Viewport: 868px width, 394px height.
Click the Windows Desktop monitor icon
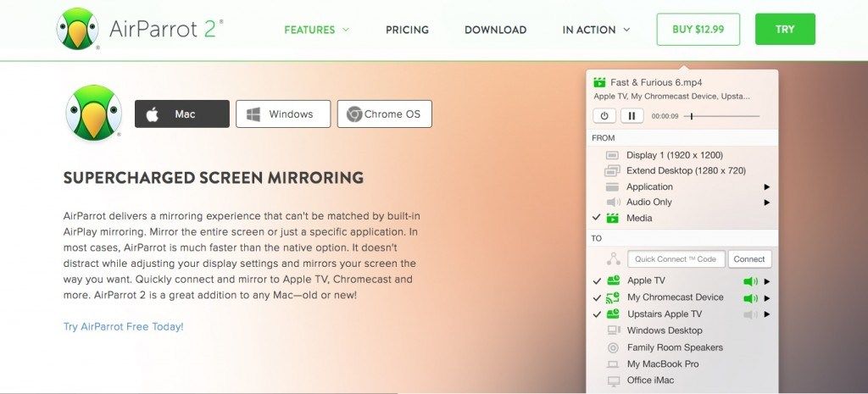[613, 330]
